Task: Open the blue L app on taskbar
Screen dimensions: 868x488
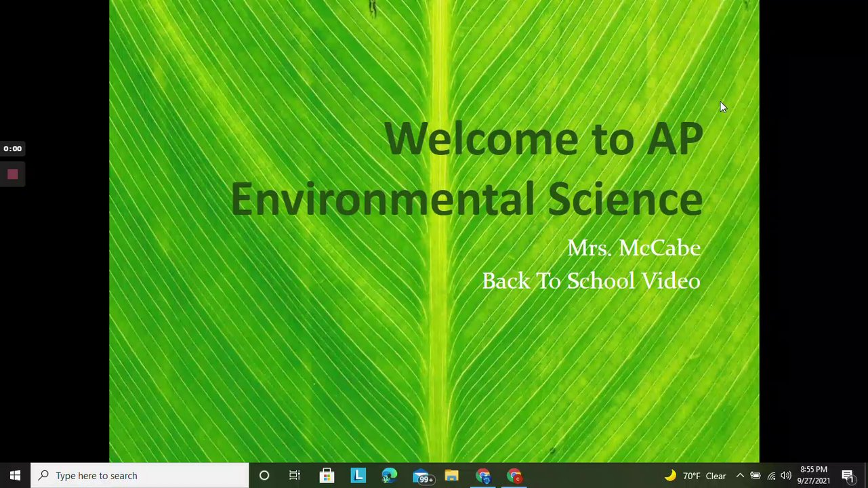Action: (358, 476)
